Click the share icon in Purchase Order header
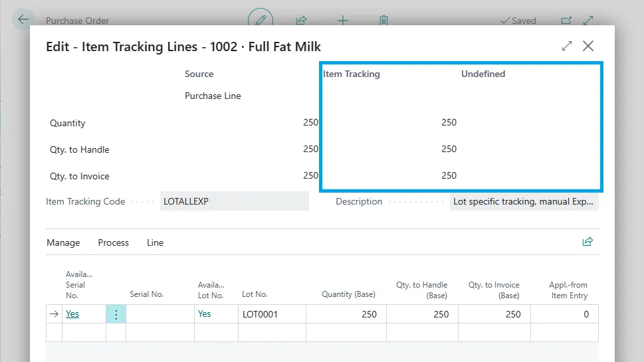 (x=302, y=20)
